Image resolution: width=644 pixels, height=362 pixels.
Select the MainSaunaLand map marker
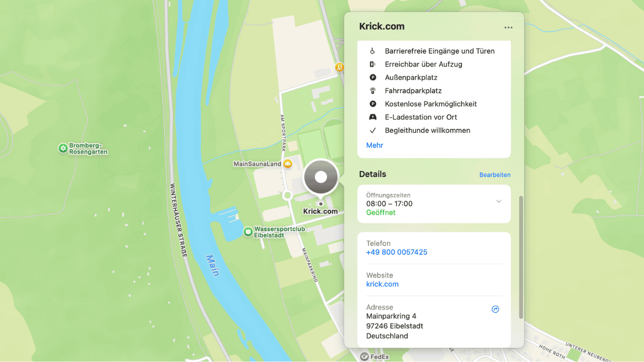pyautogui.click(x=288, y=164)
